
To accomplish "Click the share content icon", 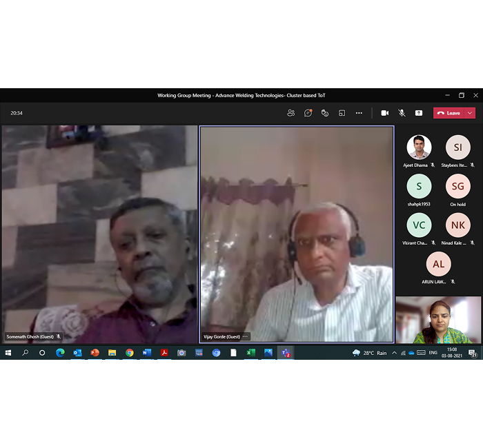I will pos(419,113).
